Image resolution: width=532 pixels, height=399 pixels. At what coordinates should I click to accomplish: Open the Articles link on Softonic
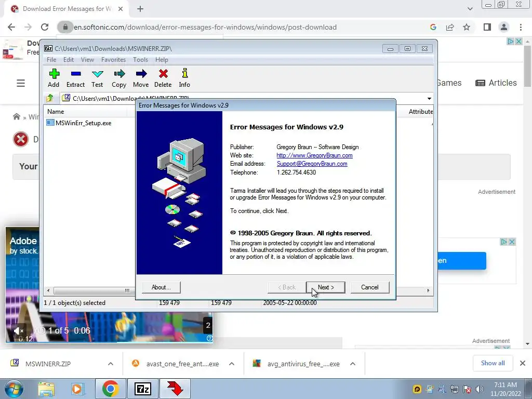496,83
